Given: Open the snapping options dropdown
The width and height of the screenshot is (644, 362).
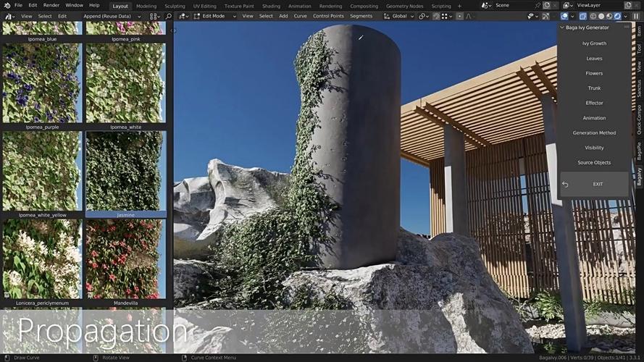Looking at the screenshot, I should 446,17.
